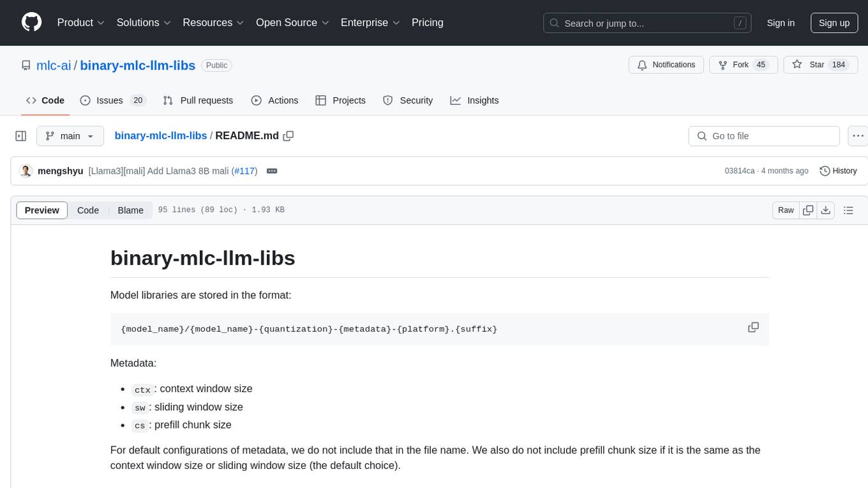Screen dimensions: 868x488
Task: Copy the README.md file path
Action: point(288,136)
